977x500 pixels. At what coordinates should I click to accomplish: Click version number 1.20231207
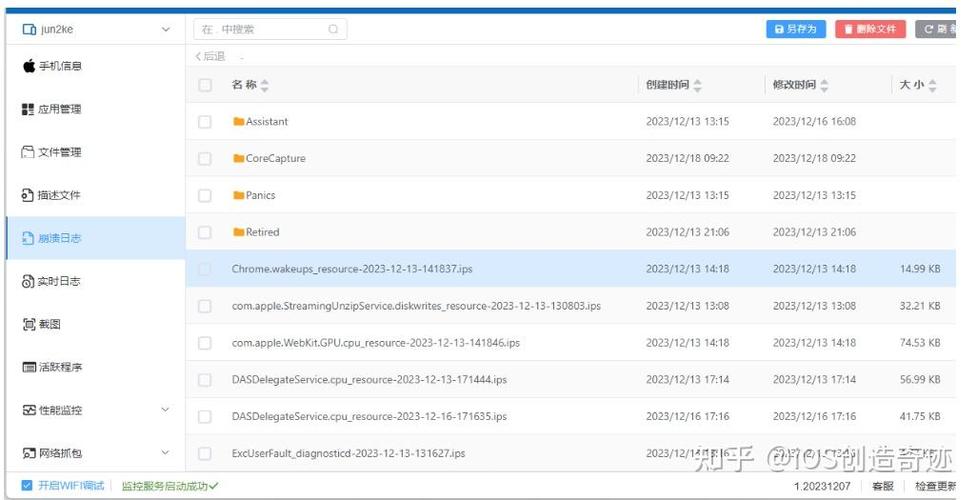coord(822,486)
